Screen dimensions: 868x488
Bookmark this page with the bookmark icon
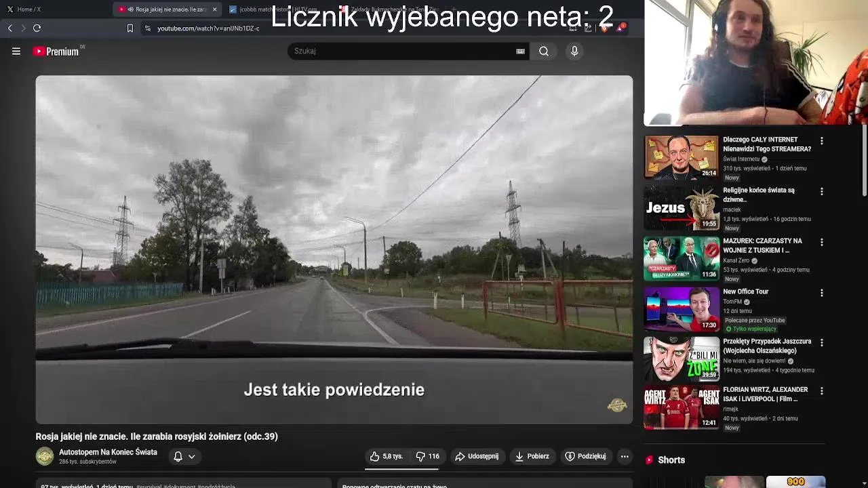[x=130, y=28]
